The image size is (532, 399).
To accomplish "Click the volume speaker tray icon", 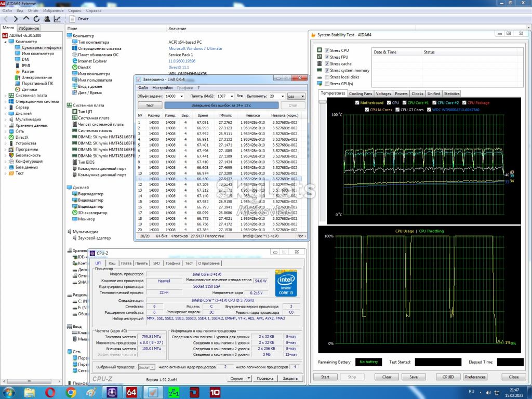I will click(x=488, y=393).
